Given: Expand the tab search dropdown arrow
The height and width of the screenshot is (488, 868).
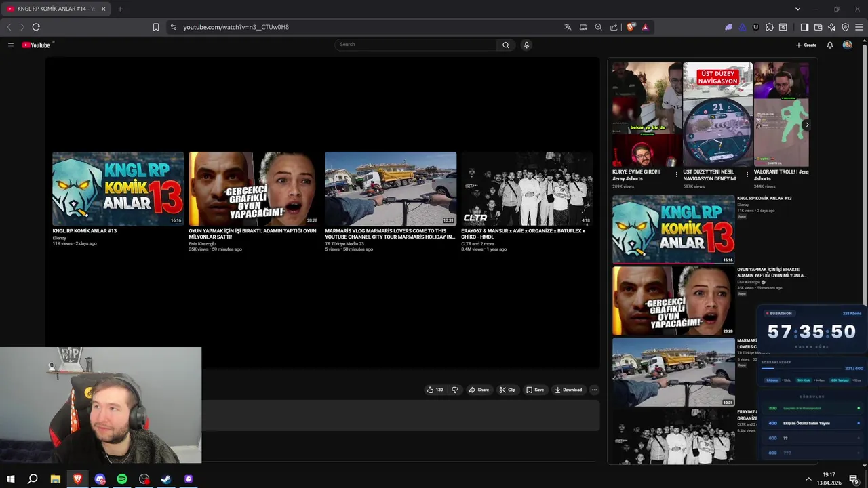Looking at the screenshot, I should tap(797, 9).
